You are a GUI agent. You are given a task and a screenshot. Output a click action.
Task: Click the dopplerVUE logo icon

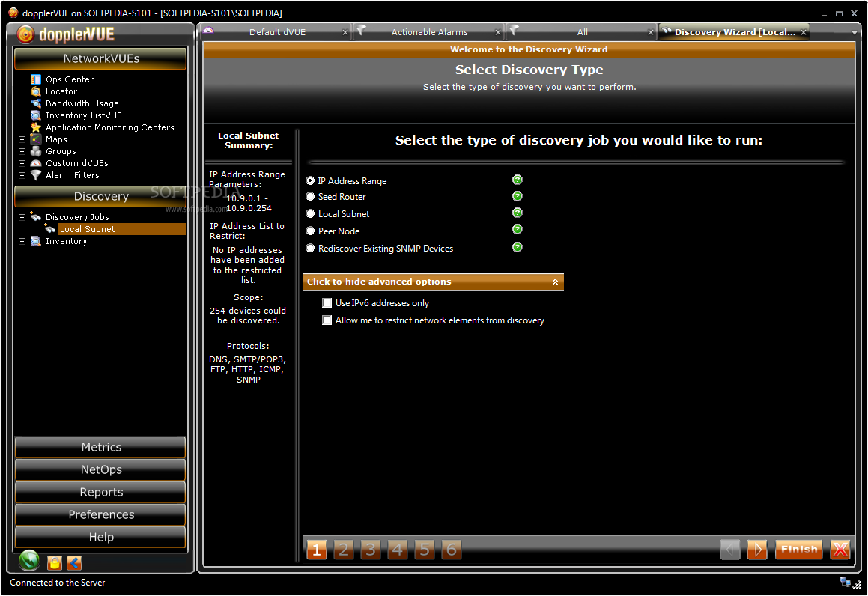[x=25, y=34]
